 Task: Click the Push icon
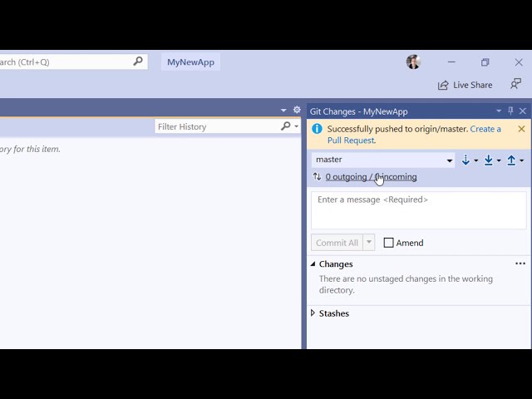coord(511,160)
